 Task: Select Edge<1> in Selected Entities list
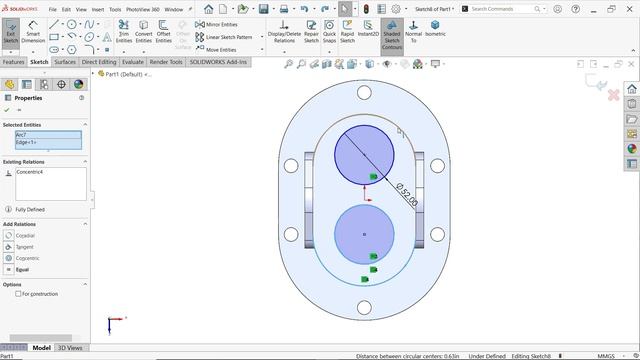48,142
